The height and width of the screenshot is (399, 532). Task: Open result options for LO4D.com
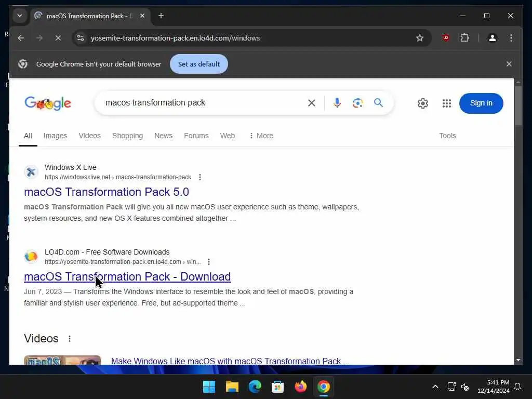(209, 262)
